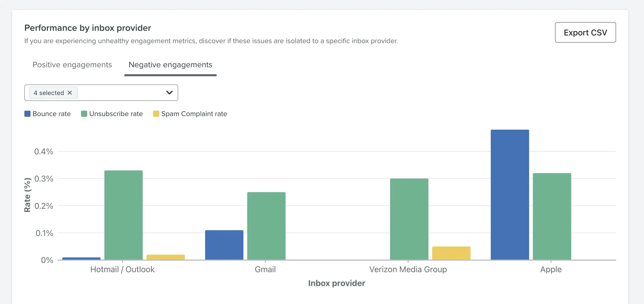Click the Gmail label on the x-axis
This screenshot has width=644, height=304.
pos(265,269)
